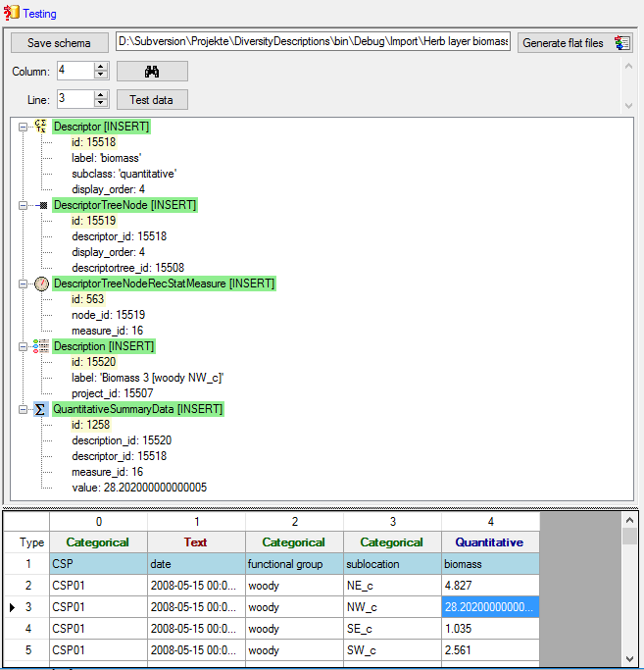
Task: Select the Quantitative column 4 header
Action: [x=490, y=541]
